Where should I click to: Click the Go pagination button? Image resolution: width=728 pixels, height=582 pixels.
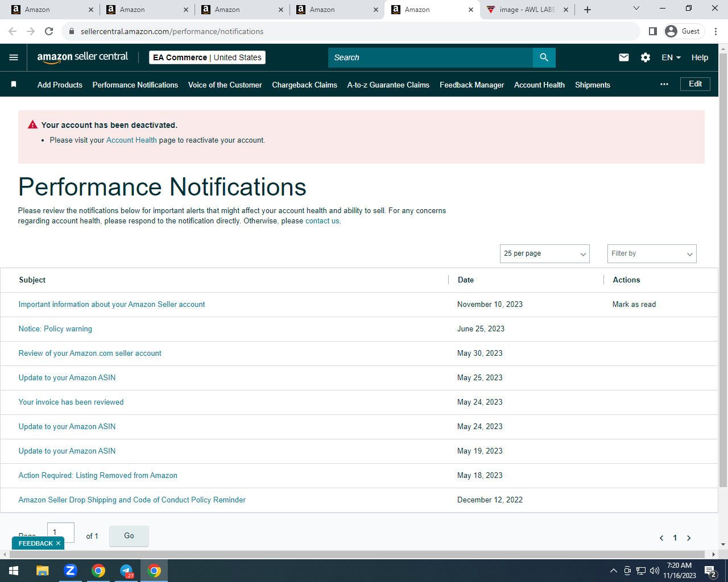coord(129,535)
